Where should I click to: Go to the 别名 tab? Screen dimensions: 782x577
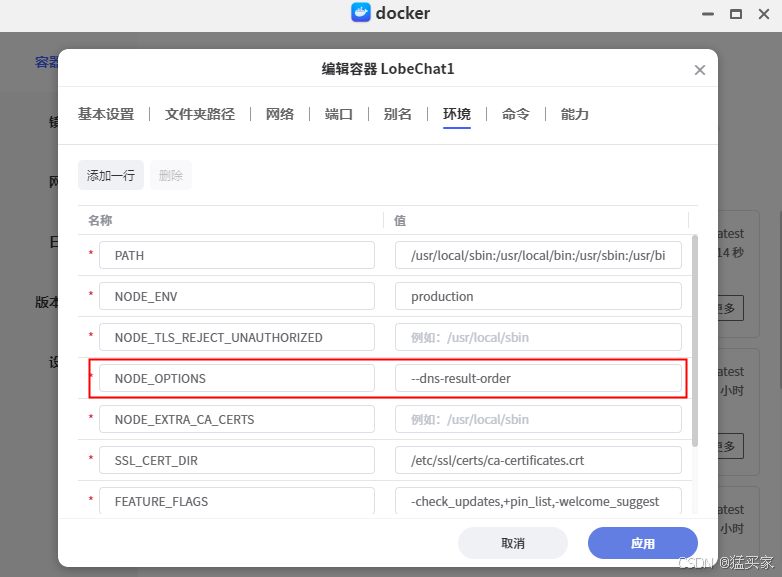point(397,114)
